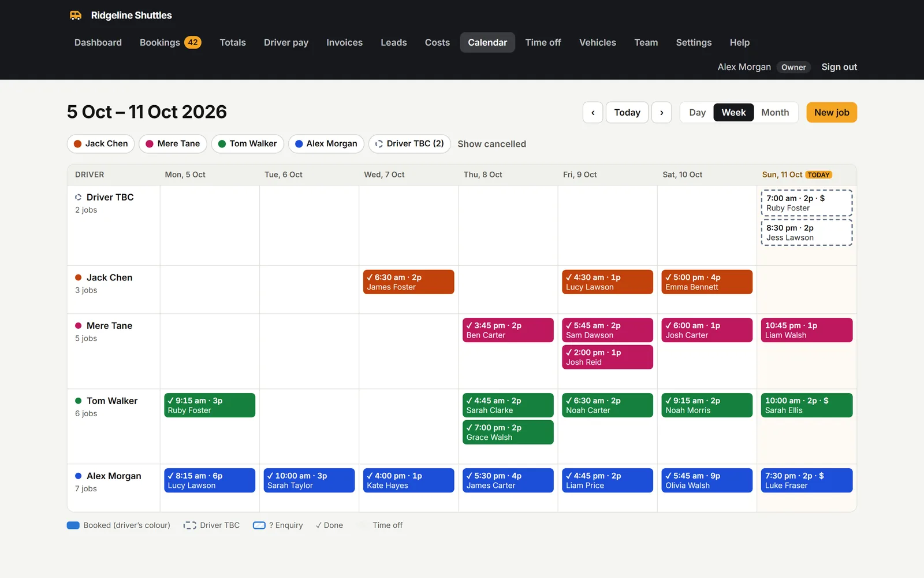Open James Foster 6:30 am job

[x=408, y=282]
